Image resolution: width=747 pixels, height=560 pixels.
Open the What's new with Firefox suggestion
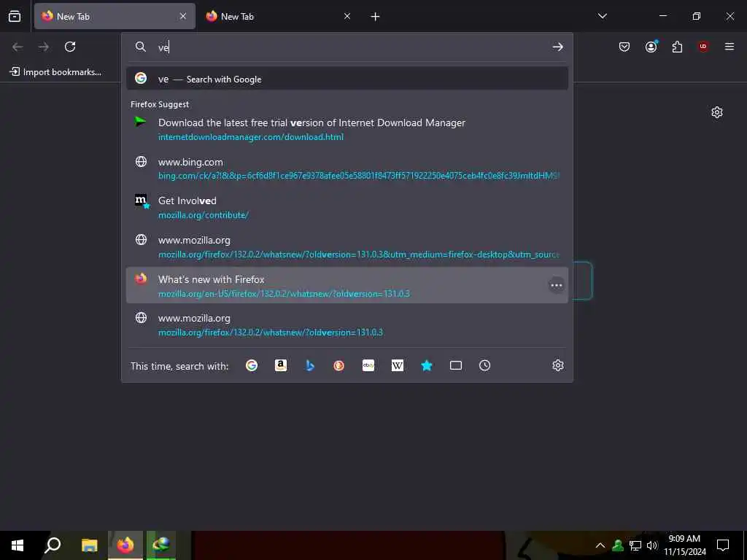click(x=347, y=285)
